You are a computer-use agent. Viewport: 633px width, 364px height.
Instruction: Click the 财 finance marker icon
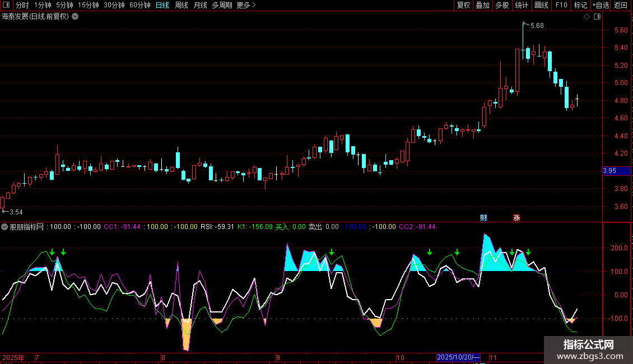pos(484,217)
